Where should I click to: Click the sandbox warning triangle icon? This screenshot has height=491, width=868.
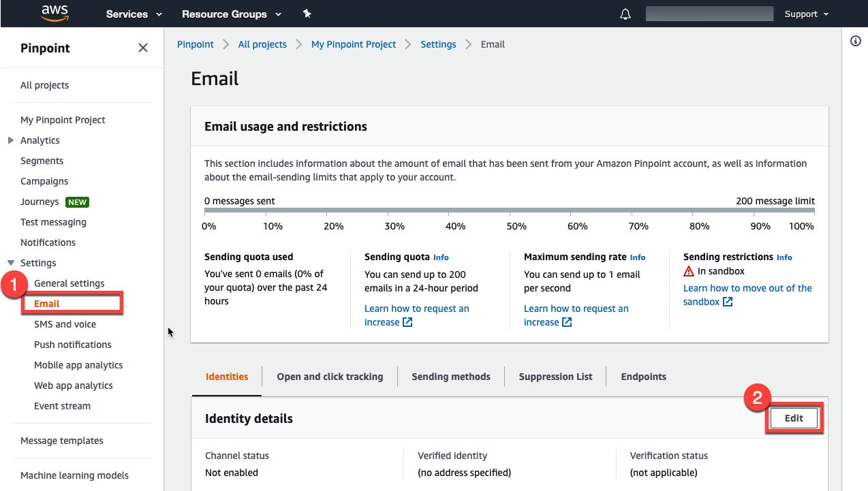[x=689, y=271]
